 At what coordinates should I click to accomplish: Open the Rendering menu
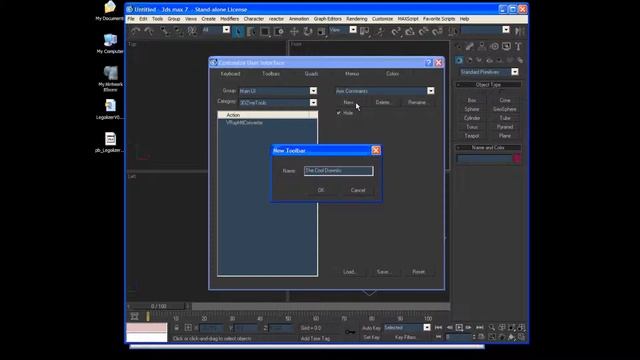pyautogui.click(x=356, y=19)
